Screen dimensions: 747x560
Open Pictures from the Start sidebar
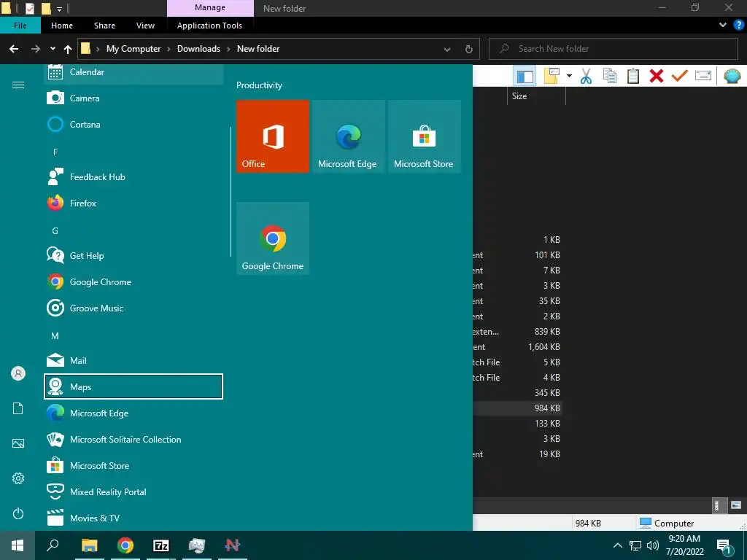click(18, 443)
